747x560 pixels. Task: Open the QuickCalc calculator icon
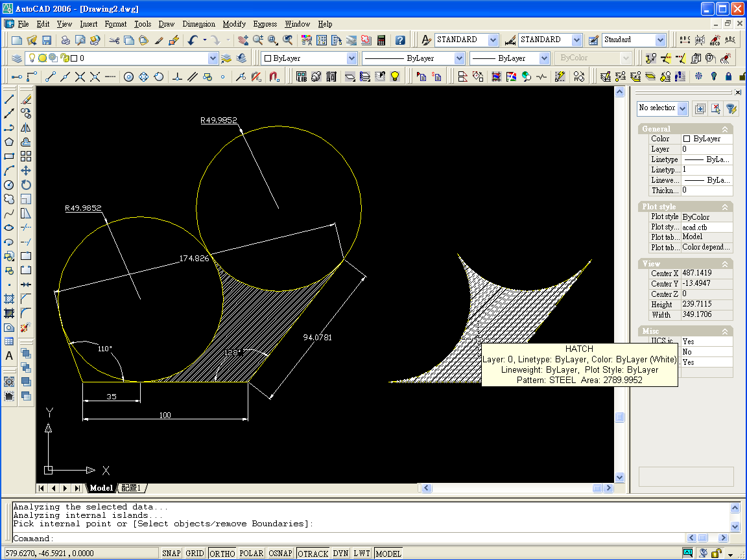(x=381, y=40)
